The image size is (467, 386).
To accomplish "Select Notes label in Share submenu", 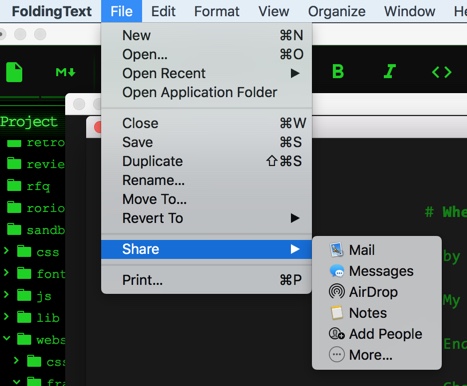I will click(368, 313).
